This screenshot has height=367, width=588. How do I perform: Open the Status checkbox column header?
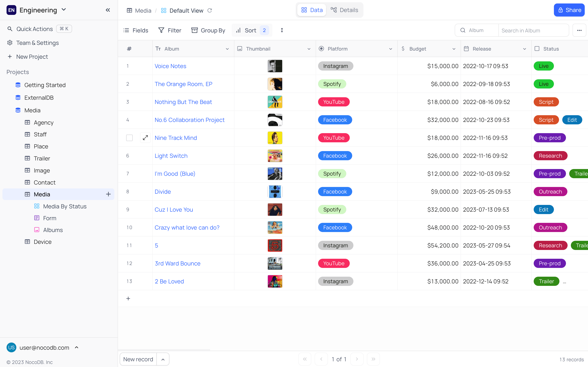point(551,49)
